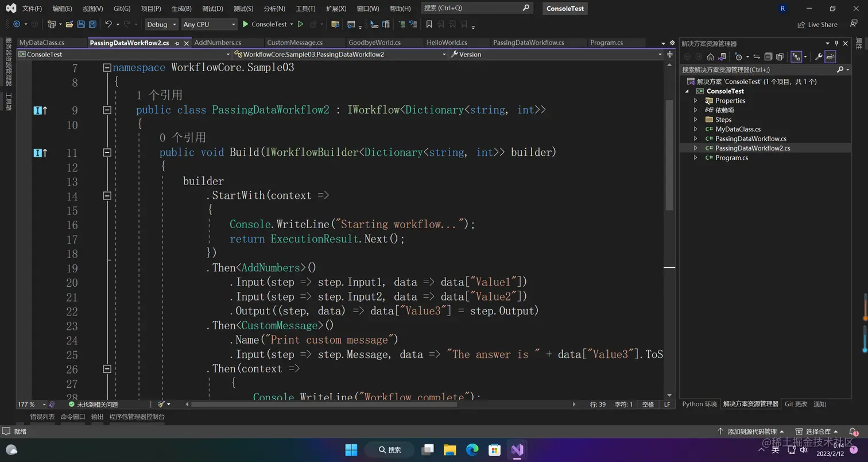Open the 工具(T) menu
The image size is (868, 462).
(x=305, y=9)
